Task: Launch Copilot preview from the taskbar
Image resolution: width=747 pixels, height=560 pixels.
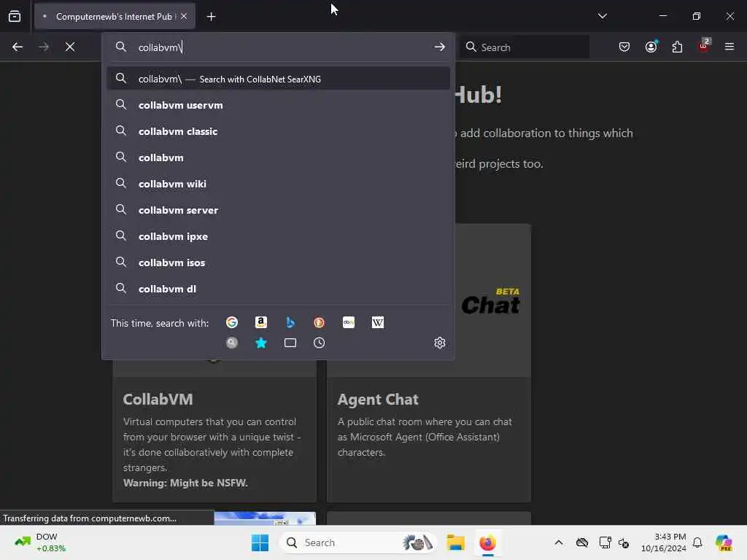Action: [724, 542]
